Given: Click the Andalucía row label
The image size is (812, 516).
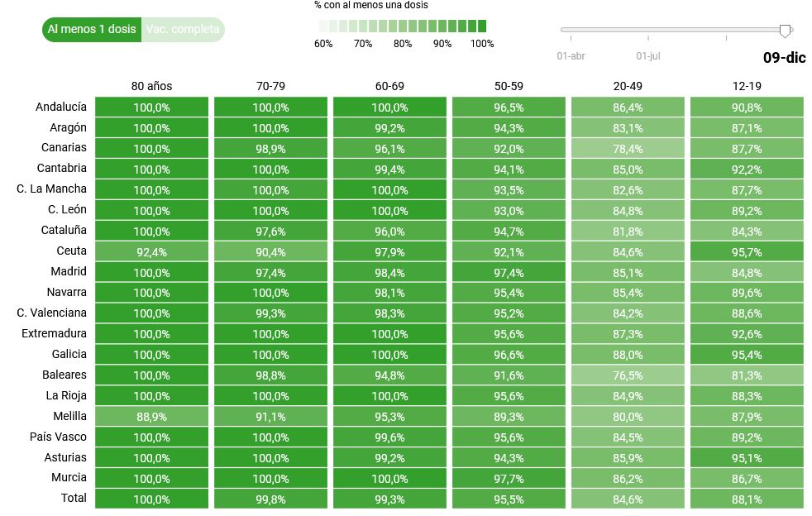Looking at the screenshot, I should click(61, 107).
